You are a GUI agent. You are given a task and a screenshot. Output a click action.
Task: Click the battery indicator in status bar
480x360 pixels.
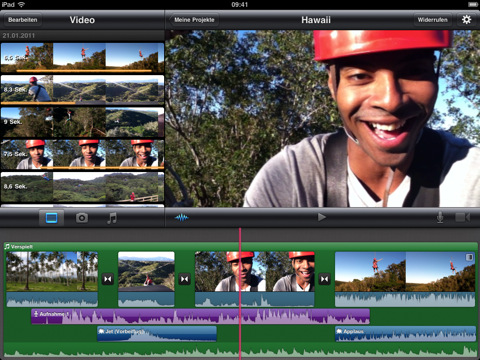473,4
